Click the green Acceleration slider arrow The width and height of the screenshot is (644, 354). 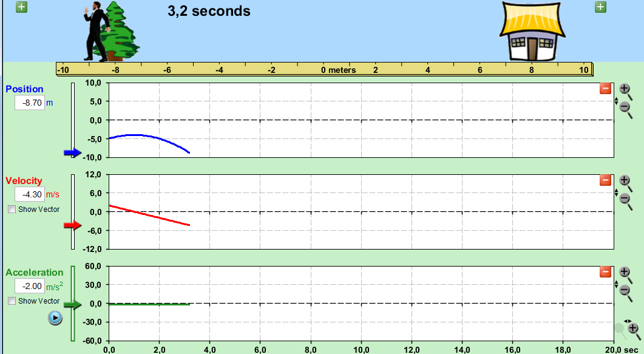[x=73, y=305]
